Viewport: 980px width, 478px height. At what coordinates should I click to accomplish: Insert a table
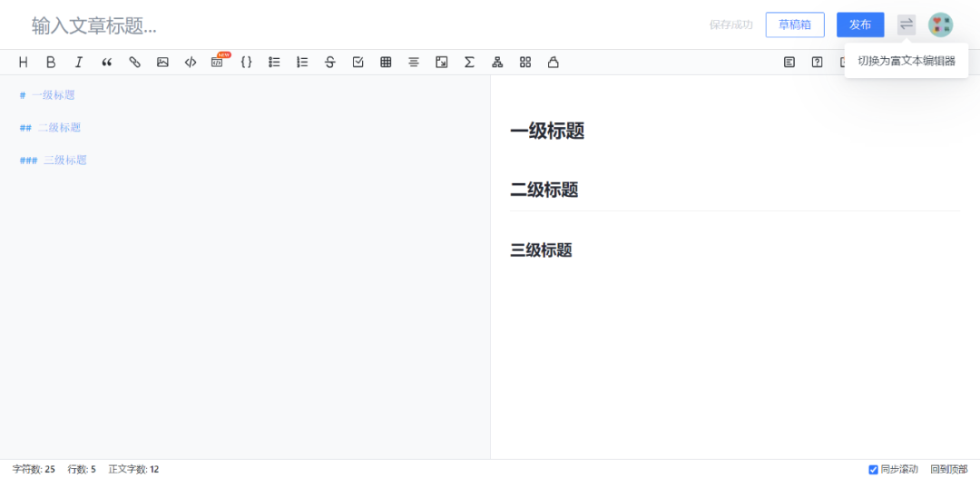tap(386, 62)
